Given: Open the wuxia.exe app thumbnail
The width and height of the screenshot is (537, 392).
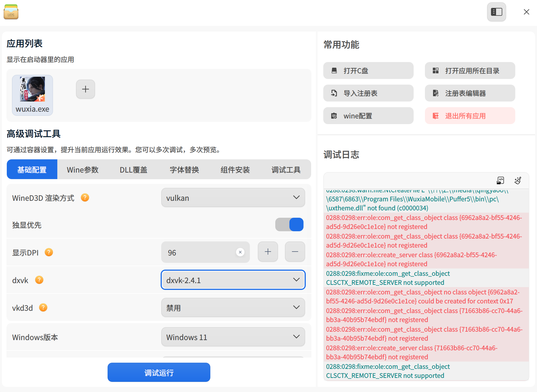Looking at the screenshot, I should point(32,95).
